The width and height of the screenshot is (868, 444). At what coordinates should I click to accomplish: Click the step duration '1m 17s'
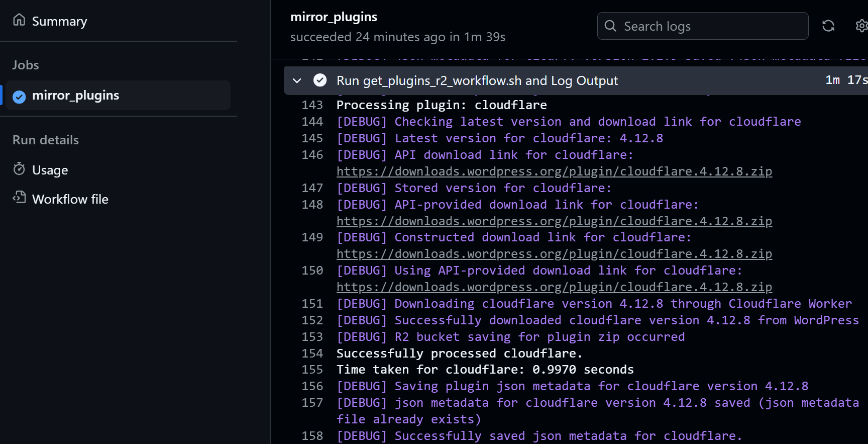pos(846,80)
